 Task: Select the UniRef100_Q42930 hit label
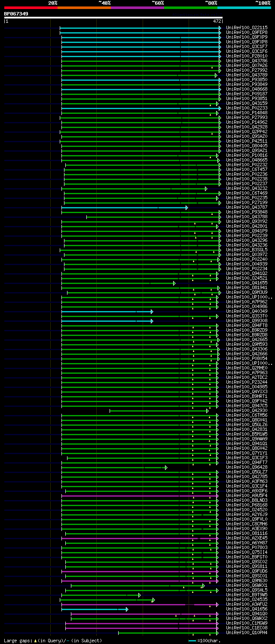click(x=247, y=410)
